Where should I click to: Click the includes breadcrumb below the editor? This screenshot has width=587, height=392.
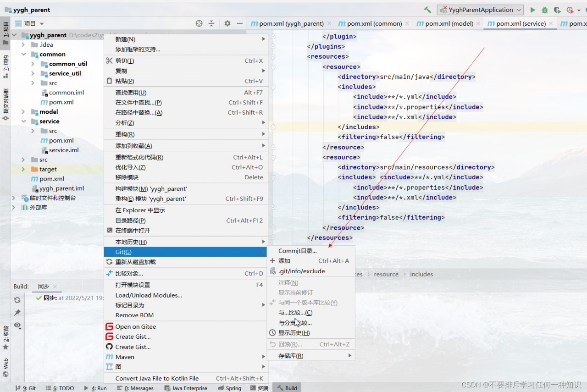[421, 274]
